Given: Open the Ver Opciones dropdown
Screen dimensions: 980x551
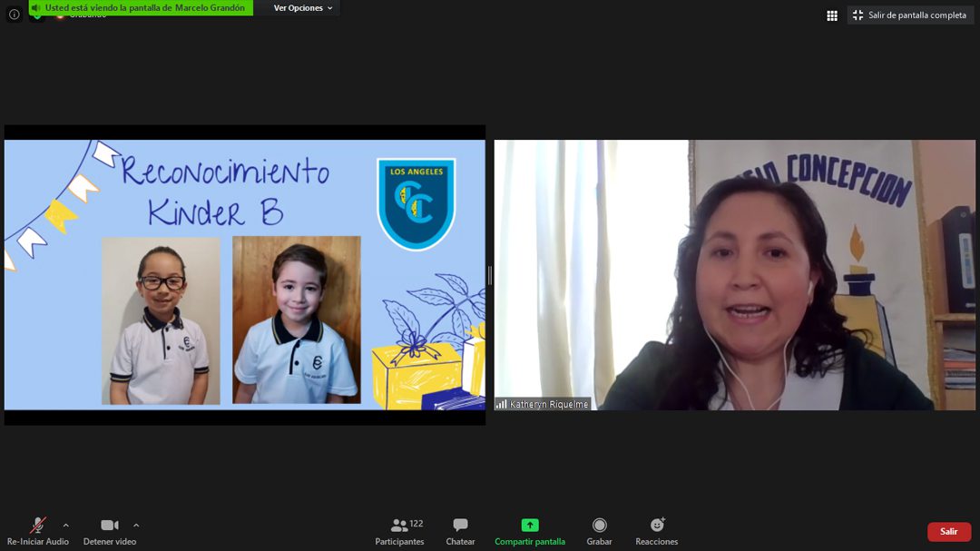Looking at the screenshot, I should coord(303,8).
